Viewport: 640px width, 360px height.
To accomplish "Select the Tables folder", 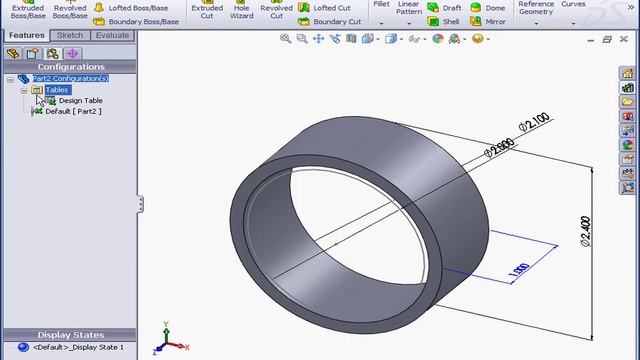I will [57, 90].
